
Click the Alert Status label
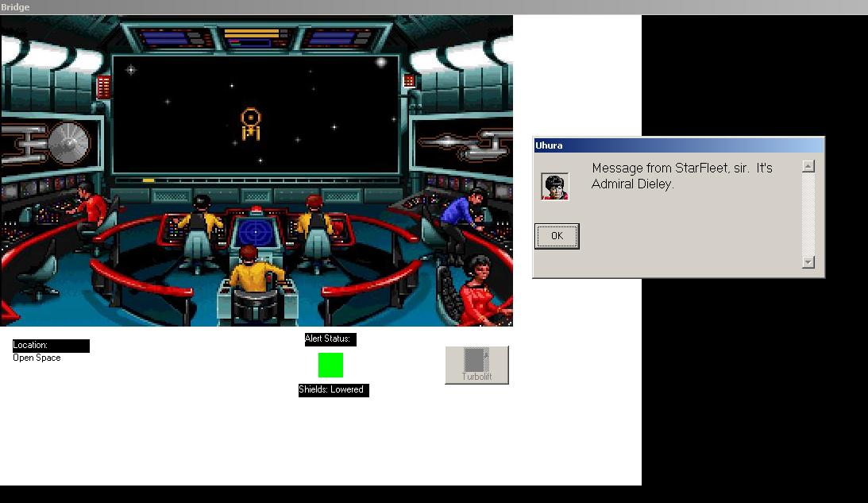click(330, 339)
